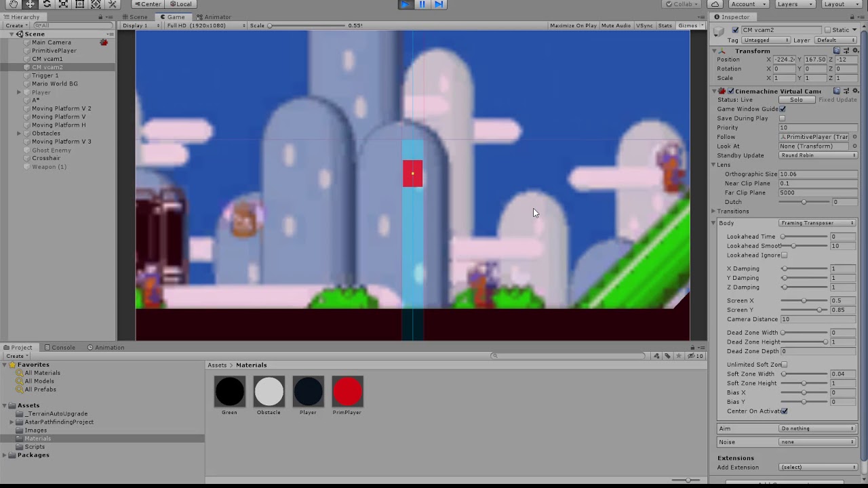The image size is (868, 488).
Task: Open Transform component gear menu
Action: (x=854, y=51)
